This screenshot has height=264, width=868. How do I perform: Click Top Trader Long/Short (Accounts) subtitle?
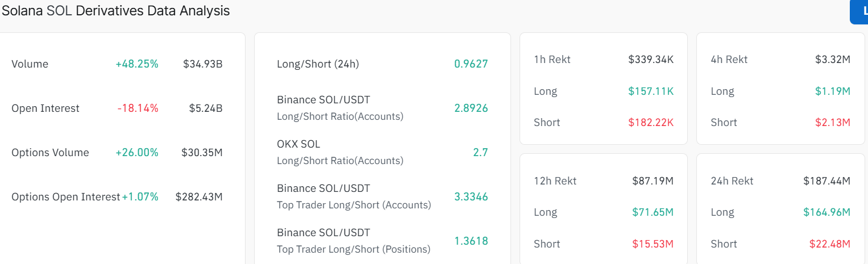click(x=354, y=205)
